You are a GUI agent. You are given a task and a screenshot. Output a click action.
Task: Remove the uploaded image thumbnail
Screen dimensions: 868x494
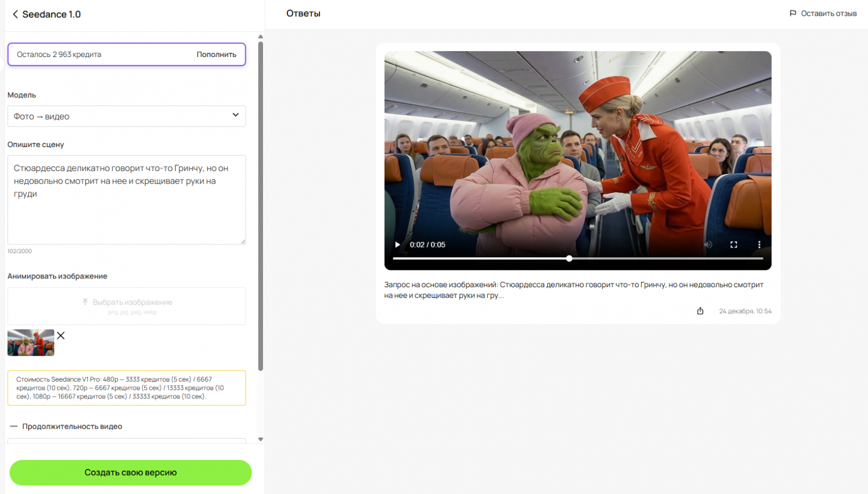point(61,335)
